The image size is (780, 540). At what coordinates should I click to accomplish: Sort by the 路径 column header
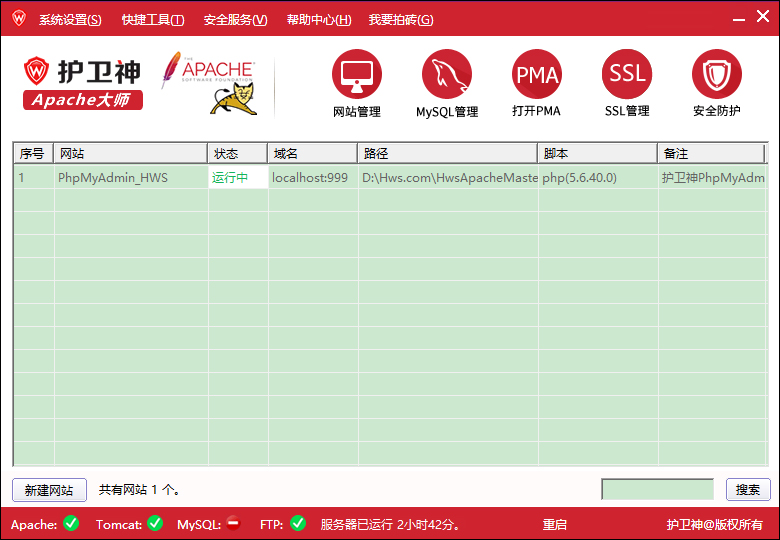click(x=447, y=153)
